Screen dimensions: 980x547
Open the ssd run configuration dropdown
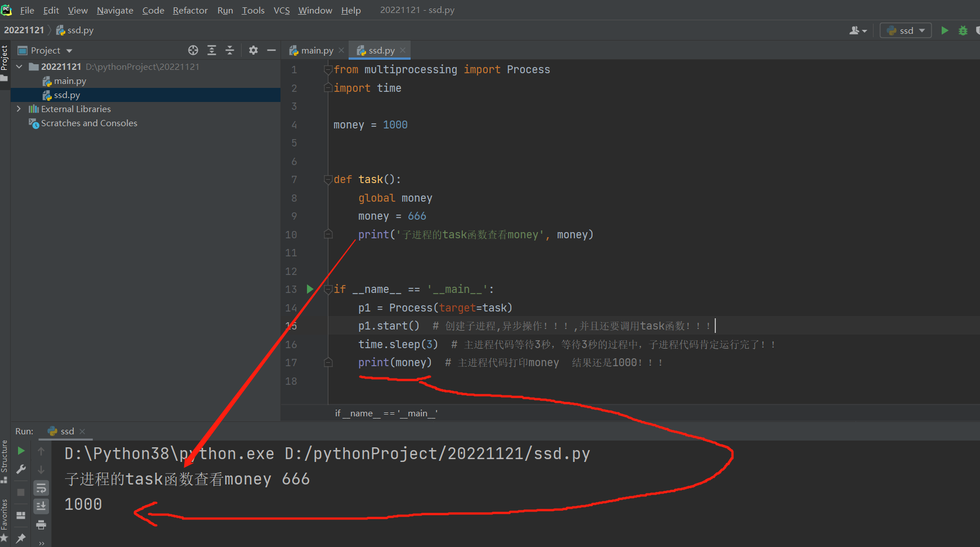tap(906, 30)
